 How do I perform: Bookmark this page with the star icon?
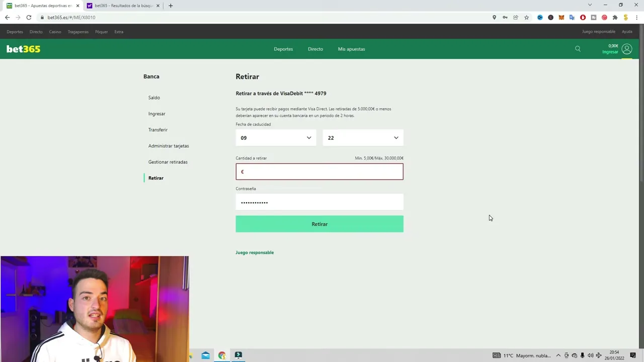coord(526,17)
